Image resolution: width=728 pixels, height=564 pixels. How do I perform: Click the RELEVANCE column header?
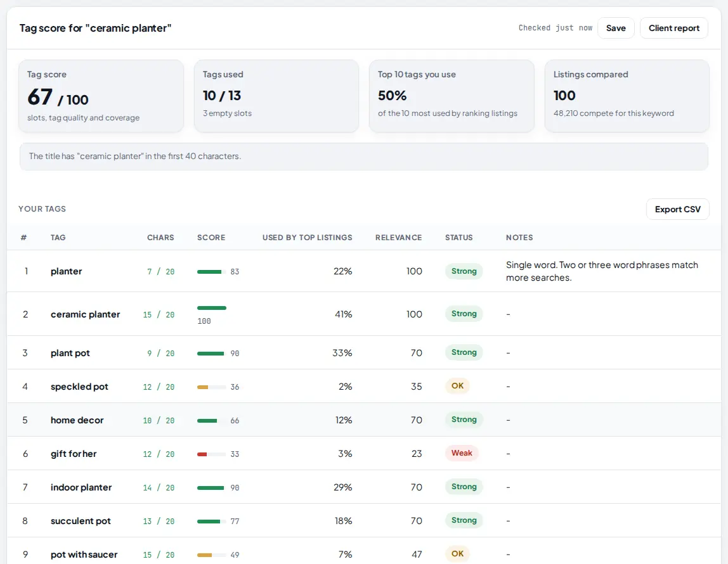tap(398, 238)
